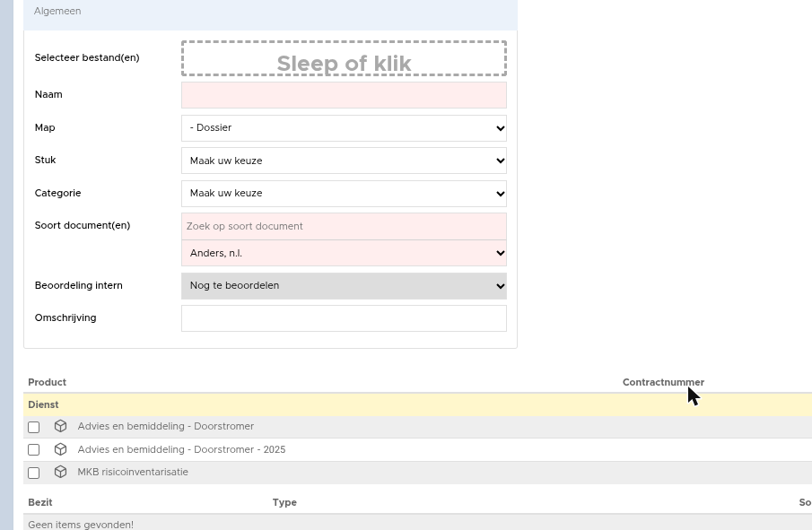The width and height of the screenshot is (812, 530).
Task: Click the Naam input field
Action: point(344,95)
